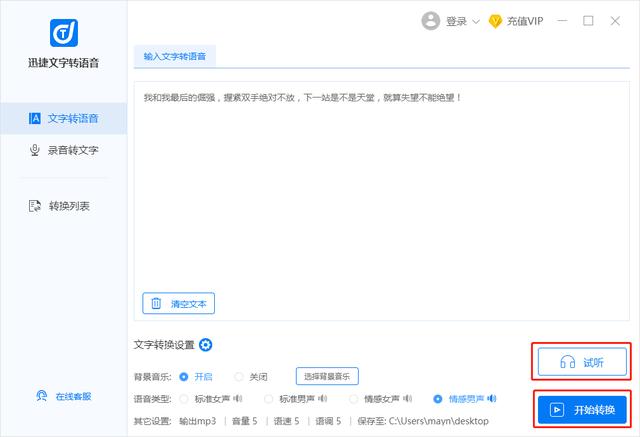This screenshot has width=640, height=437.
Task: Click the user avatar icon
Action: (431, 20)
